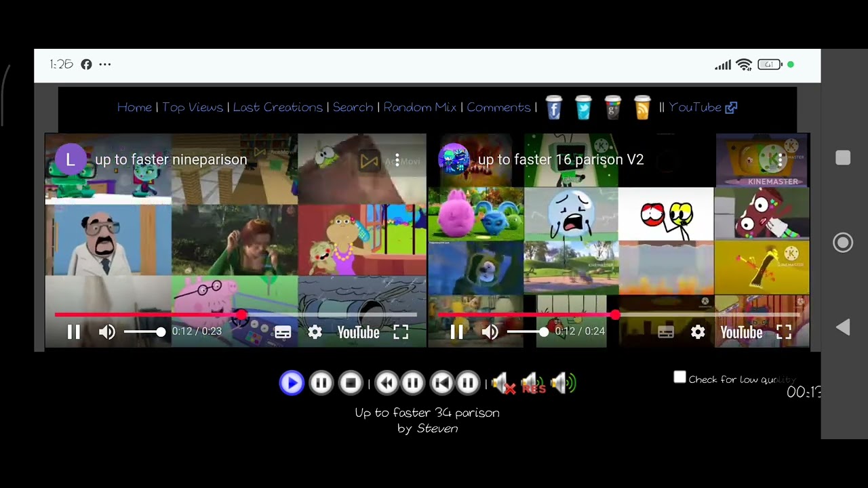Click the double-arrow rewind button
The height and width of the screenshot is (488, 868).
point(387,384)
